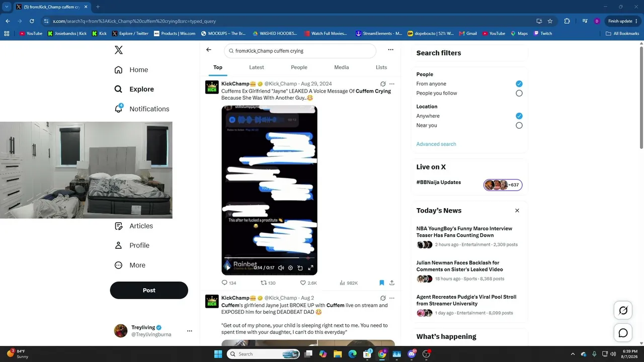Open the Twitch bookmark
Screen dimensions: 644x362
(543, 34)
